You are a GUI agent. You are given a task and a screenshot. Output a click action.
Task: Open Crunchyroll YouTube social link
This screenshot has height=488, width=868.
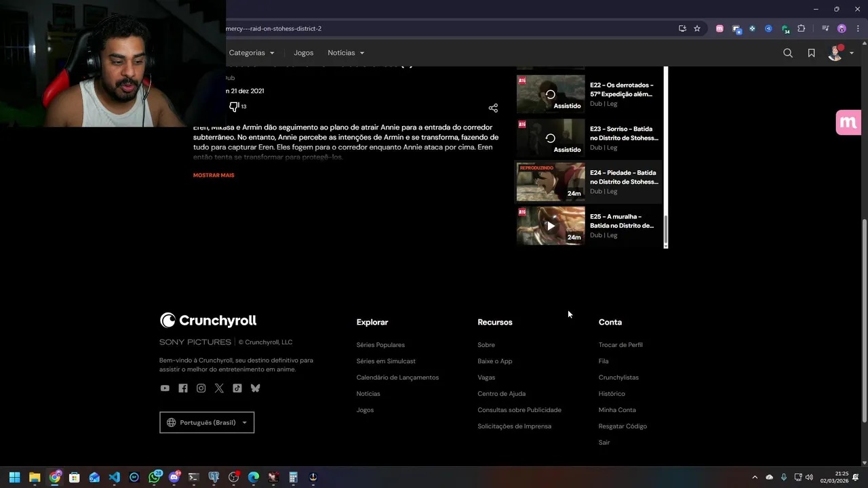click(x=165, y=388)
